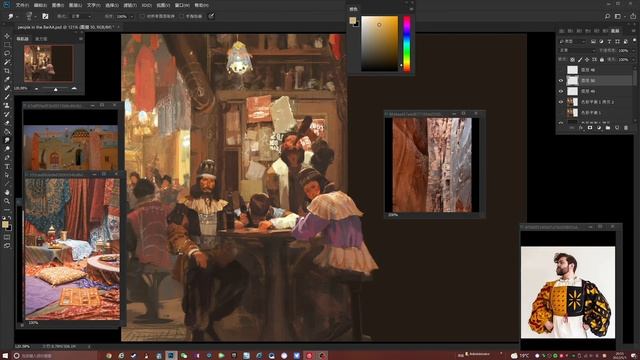Select the Rectangular Marquee tool
640x360 pixels.
pyautogui.click(x=7, y=45)
